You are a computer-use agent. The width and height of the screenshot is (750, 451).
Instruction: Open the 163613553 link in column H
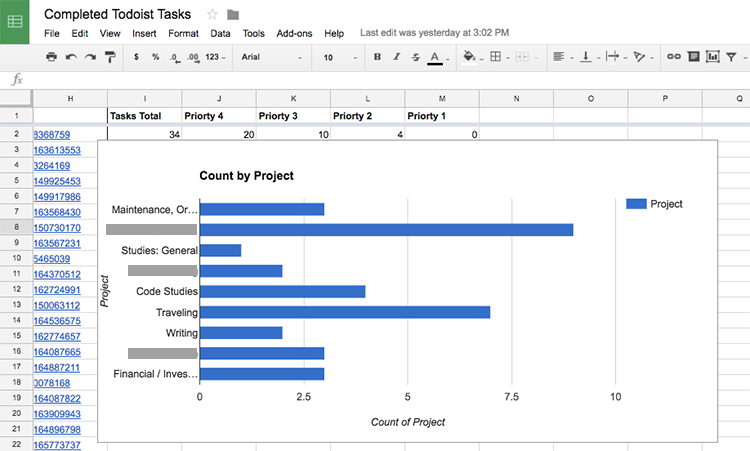[56, 149]
